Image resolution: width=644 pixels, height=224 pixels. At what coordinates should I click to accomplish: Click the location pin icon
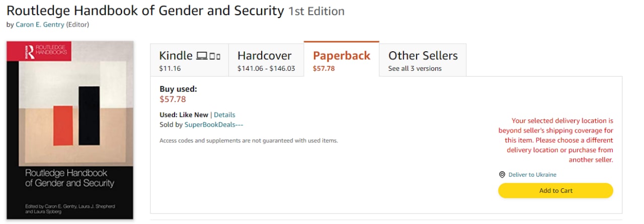tap(502, 175)
